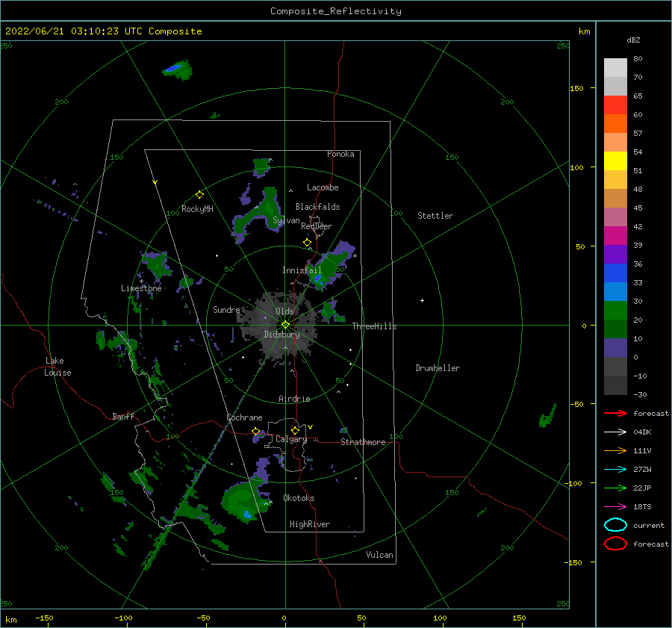Screen dimensions: 672x628
Task: Click the cyan current ellipse icon
Action: 615,525
